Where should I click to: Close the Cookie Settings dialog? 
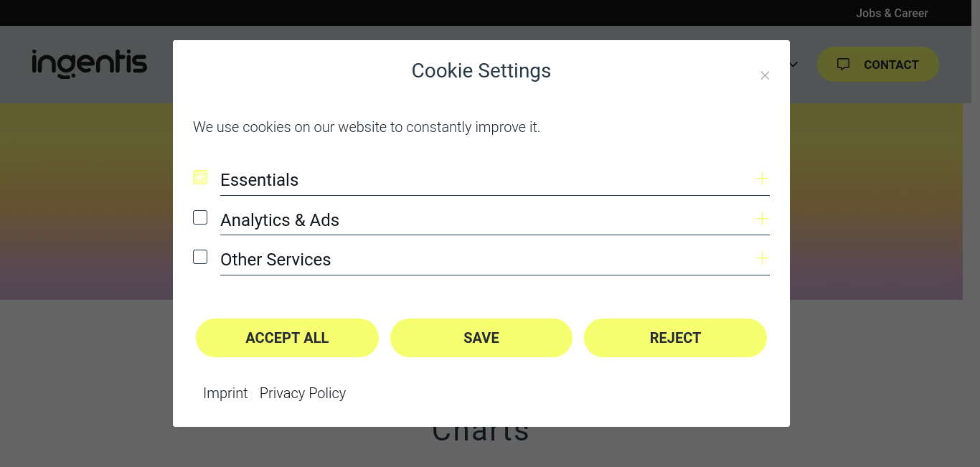coord(765,75)
